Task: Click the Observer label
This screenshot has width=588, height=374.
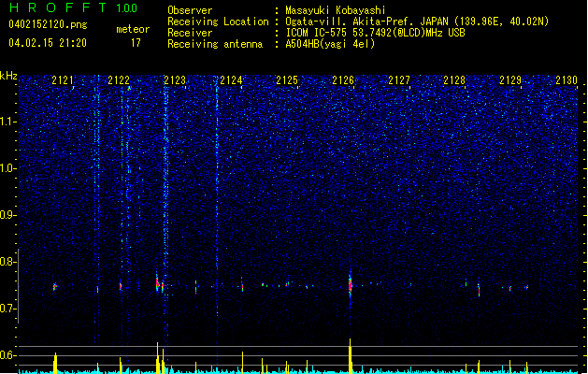Action: pyautogui.click(x=190, y=10)
